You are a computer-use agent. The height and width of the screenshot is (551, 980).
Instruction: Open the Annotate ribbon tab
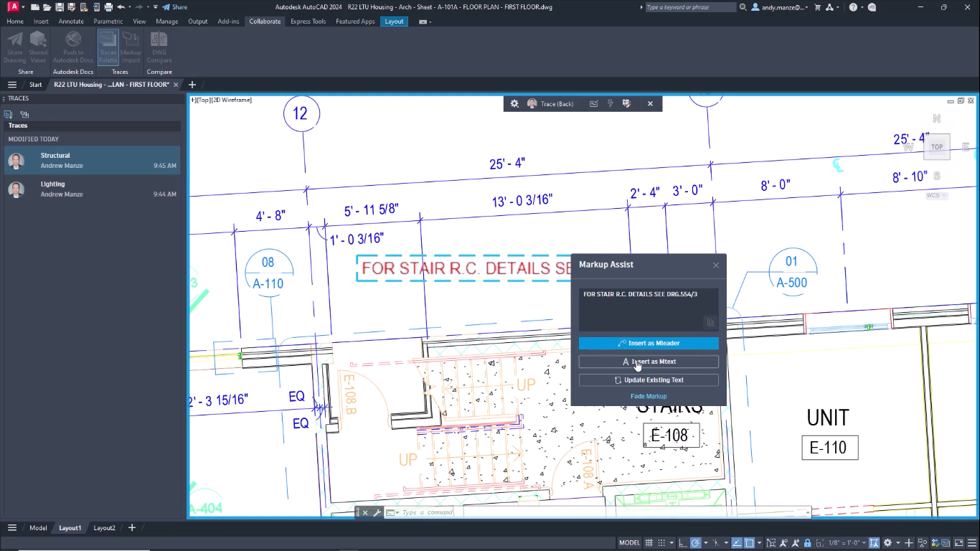(71, 22)
